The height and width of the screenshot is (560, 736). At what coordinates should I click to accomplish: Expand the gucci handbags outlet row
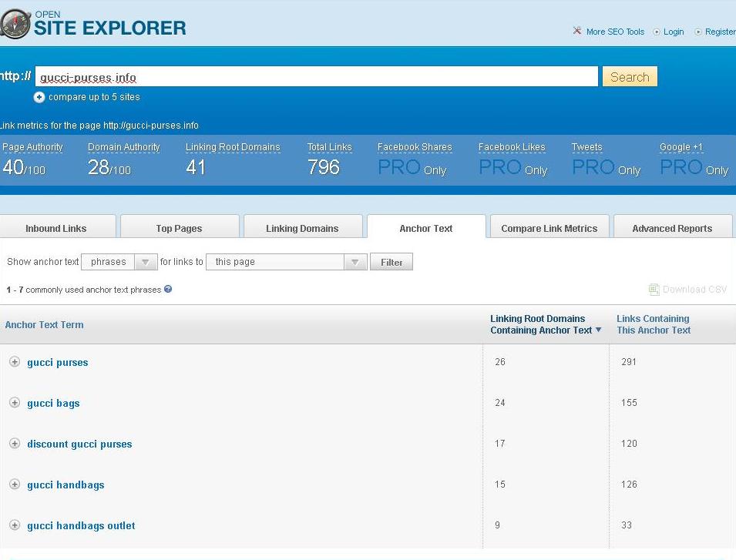tap(14, 525)
